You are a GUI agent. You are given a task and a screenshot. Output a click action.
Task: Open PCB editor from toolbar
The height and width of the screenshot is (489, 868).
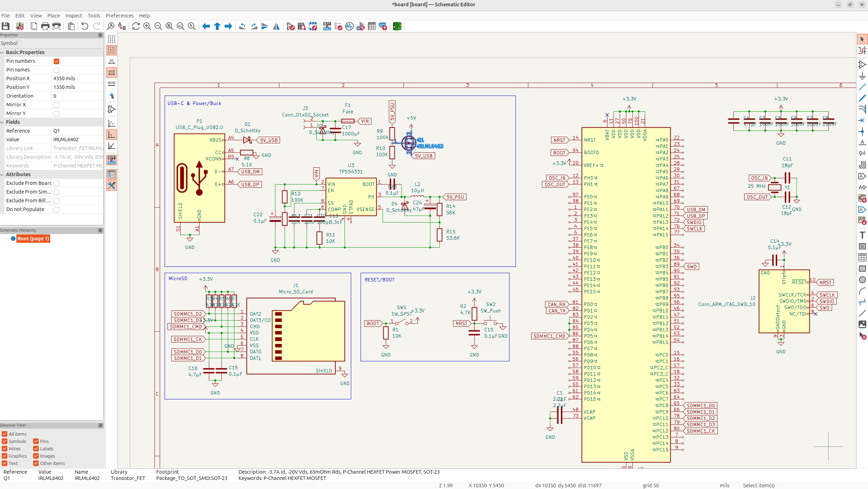(x=397, y=26)
